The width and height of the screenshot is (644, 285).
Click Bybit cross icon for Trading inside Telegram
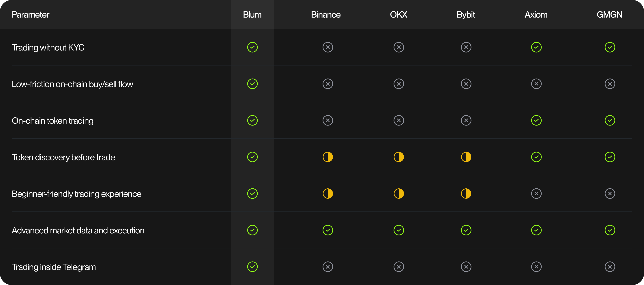(x=466, y=267)
